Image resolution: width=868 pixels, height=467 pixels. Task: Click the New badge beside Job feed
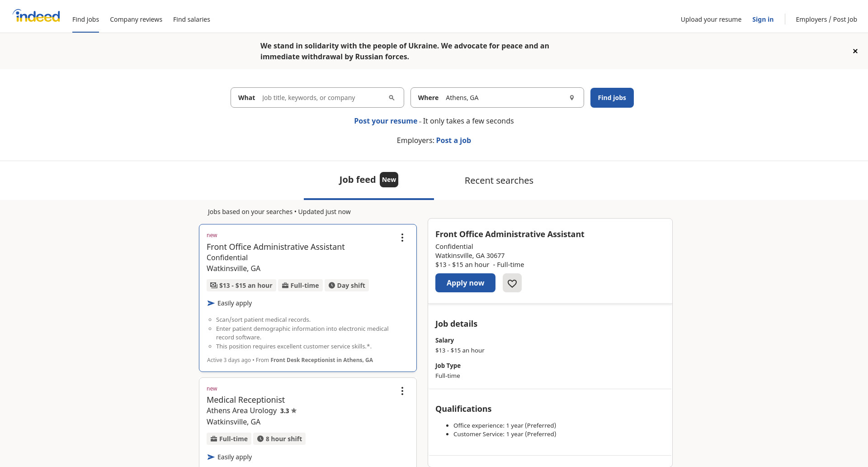pos(389,180)
